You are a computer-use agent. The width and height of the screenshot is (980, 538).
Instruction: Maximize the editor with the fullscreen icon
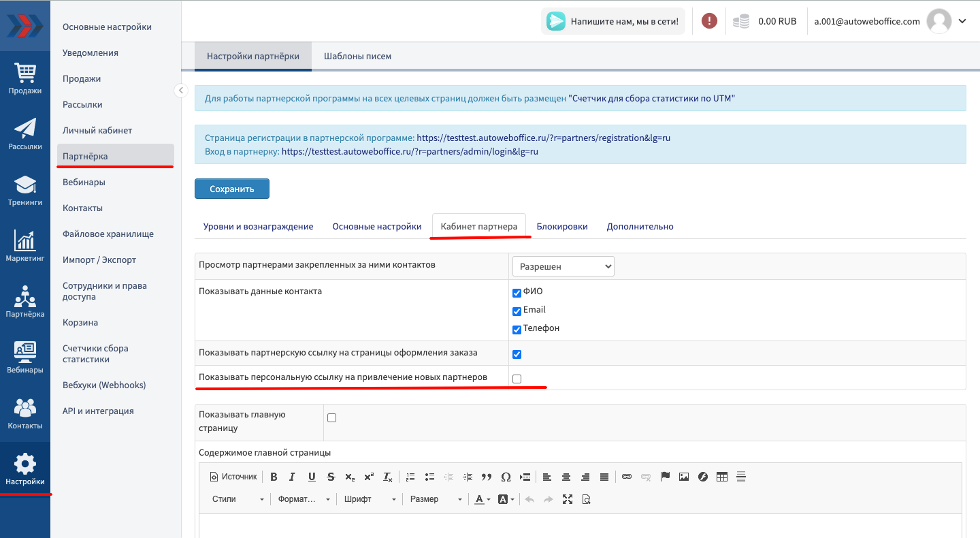point(568,499)
